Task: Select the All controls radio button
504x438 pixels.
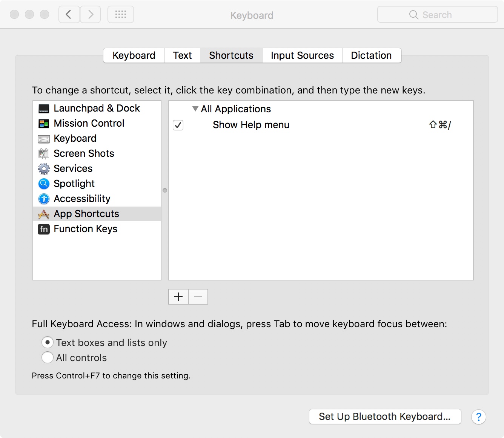Action: coord(47,357)
